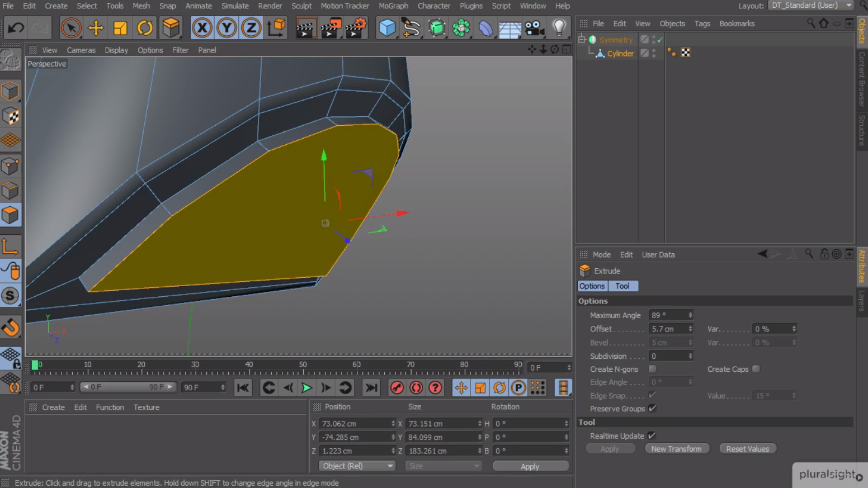This screenshot has height=488, width=868.
Task: Open the DT_Standard layout dropdown
Action: [x=810, y=6]
